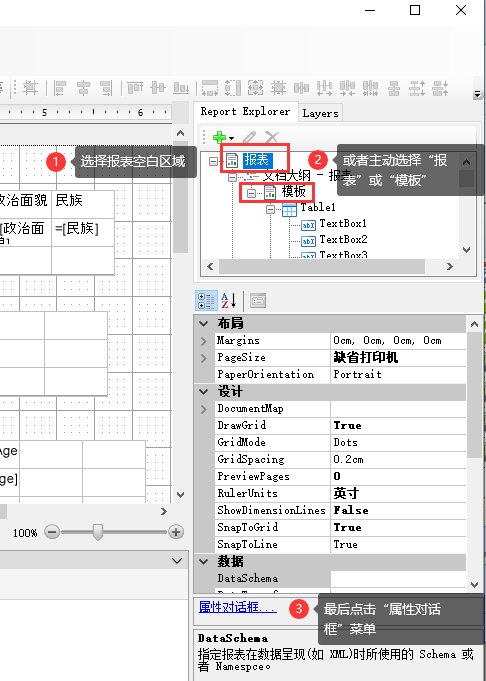Open the property pages icon
486x681 pixels.
[x=258, y=301]
